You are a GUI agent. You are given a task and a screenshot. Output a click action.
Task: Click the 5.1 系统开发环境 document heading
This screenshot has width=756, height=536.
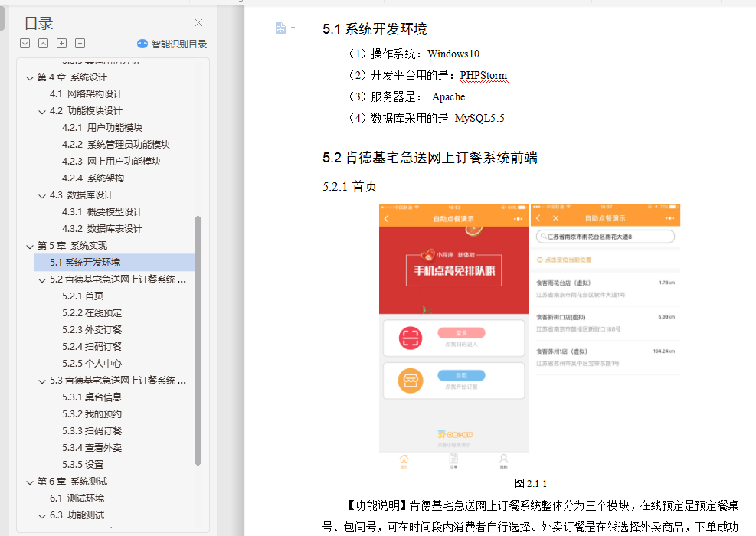tap(375, 29)
